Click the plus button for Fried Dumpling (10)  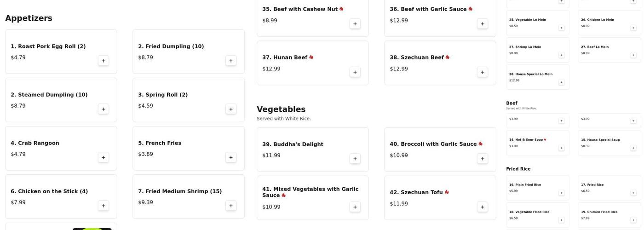click(230, 61)
